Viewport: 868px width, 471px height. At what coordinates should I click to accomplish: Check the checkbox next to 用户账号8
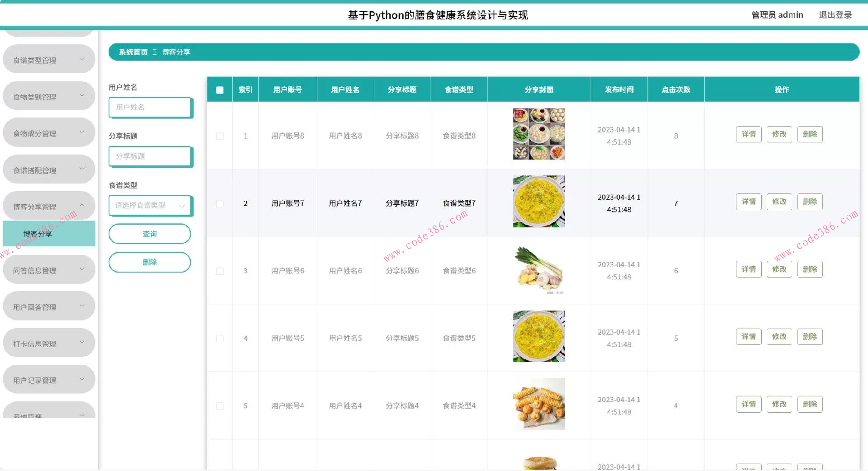(x=220, y=136)
